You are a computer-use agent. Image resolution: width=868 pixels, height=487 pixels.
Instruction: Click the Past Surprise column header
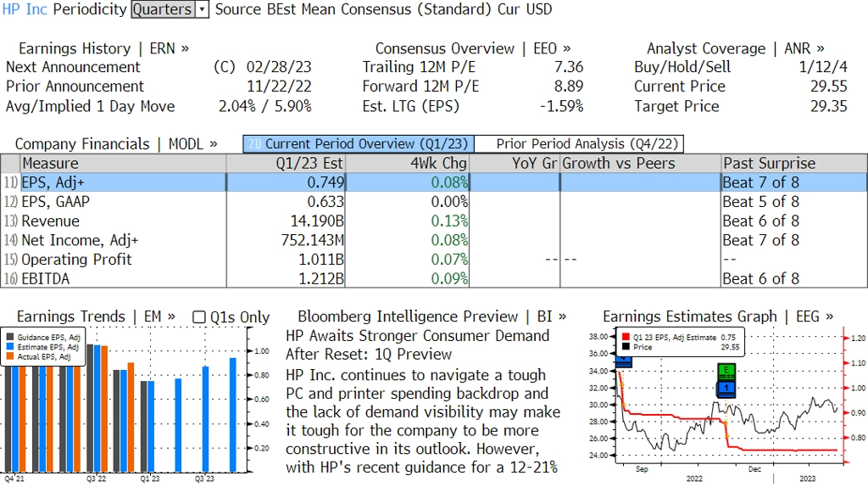[x=794, y=164]
